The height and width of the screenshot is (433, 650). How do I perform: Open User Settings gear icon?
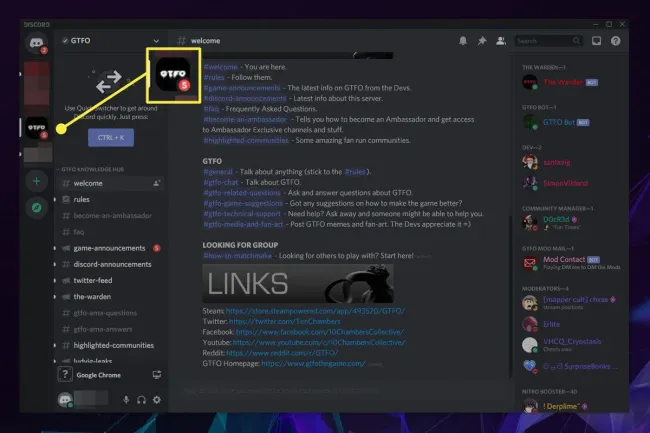(157, 399)
